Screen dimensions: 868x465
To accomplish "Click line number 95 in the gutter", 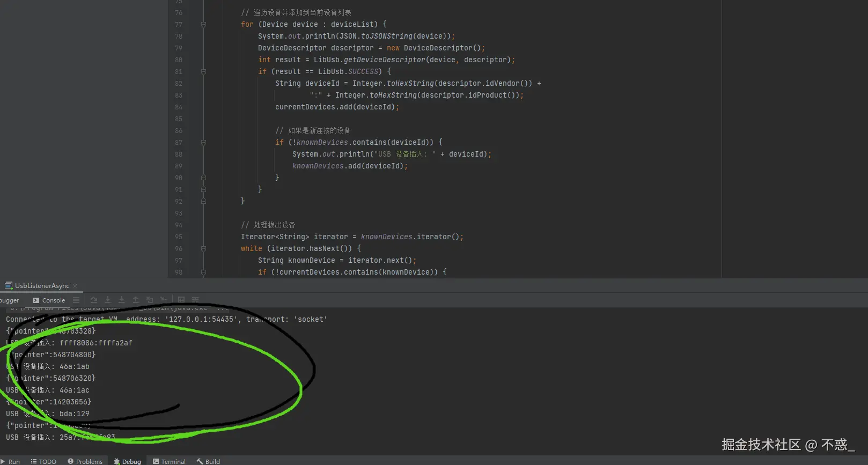I will [179, 237].
